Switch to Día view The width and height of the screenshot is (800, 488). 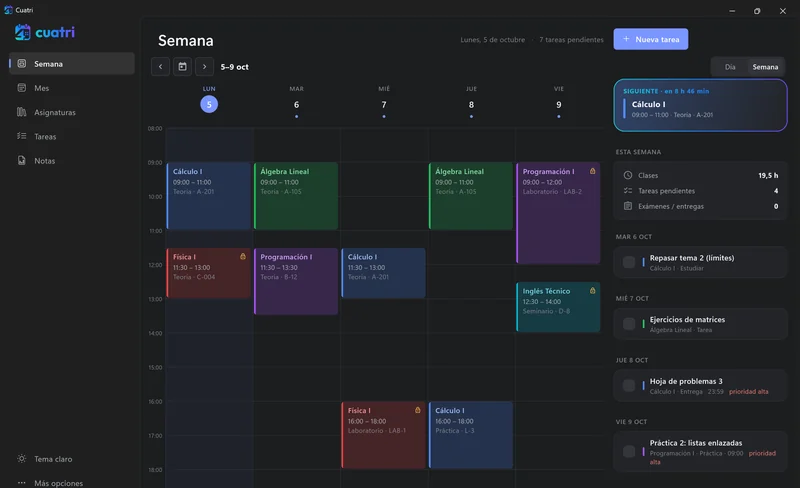(730, 67)
